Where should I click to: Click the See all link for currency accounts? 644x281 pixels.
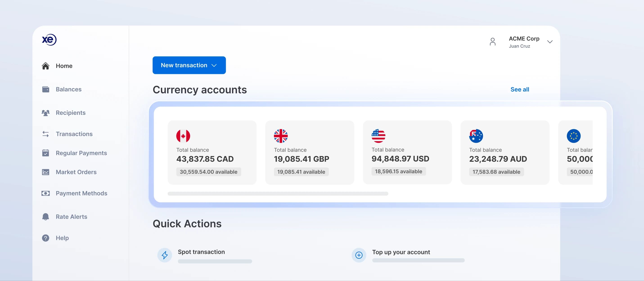tap(520, 89)
